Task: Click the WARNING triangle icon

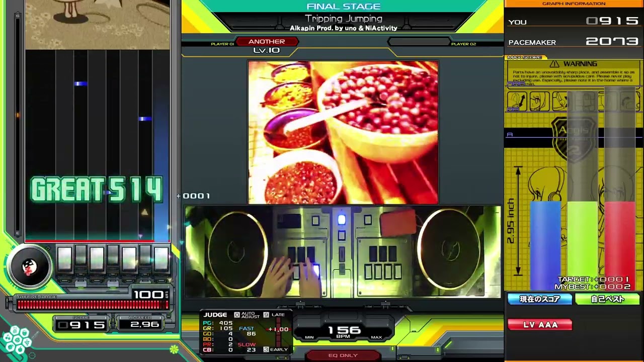Action: pyautogui.click(x=554, y=64)
